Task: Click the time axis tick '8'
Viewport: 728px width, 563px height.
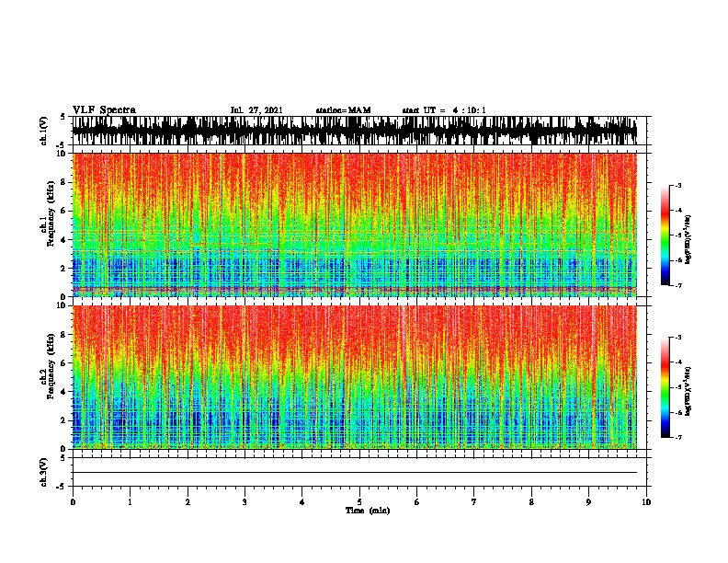Action: coord(531,502)
